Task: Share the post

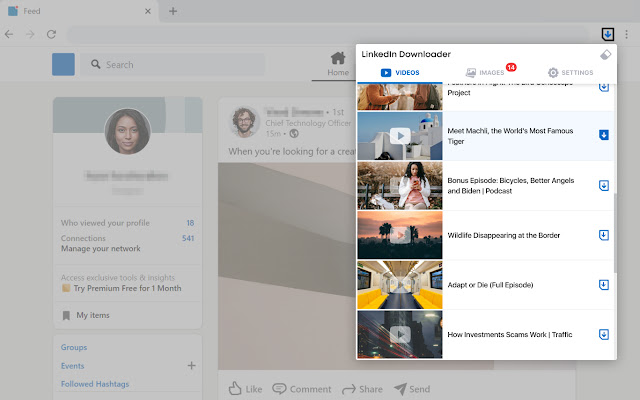Action: (362, 389)
